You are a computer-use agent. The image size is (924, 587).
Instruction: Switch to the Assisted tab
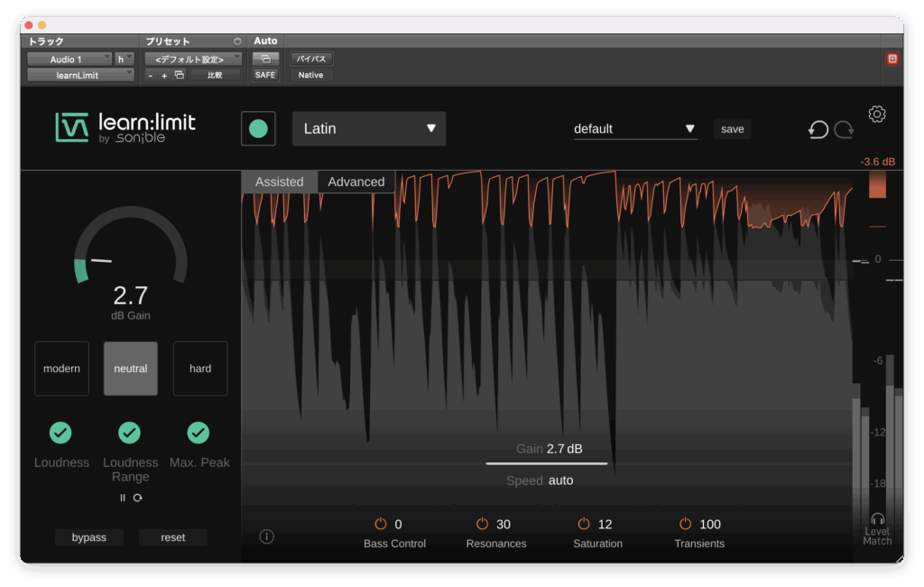280,182
